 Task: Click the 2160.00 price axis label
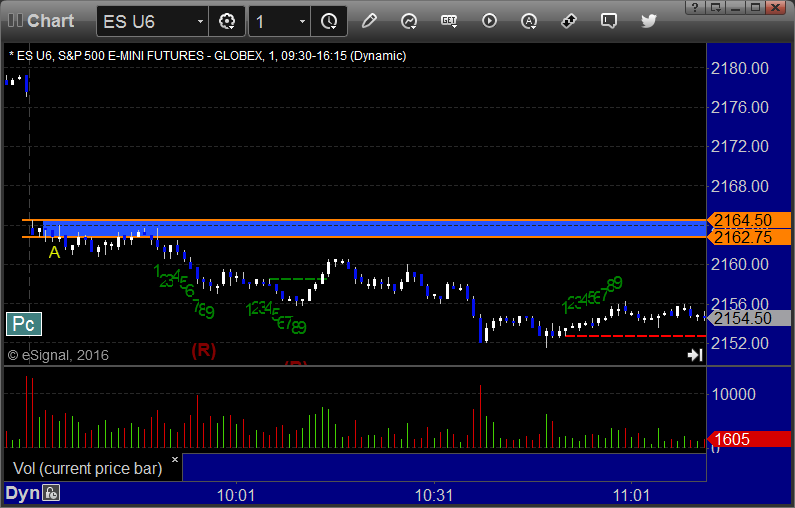pyautogui.click(x=740, y=264)
